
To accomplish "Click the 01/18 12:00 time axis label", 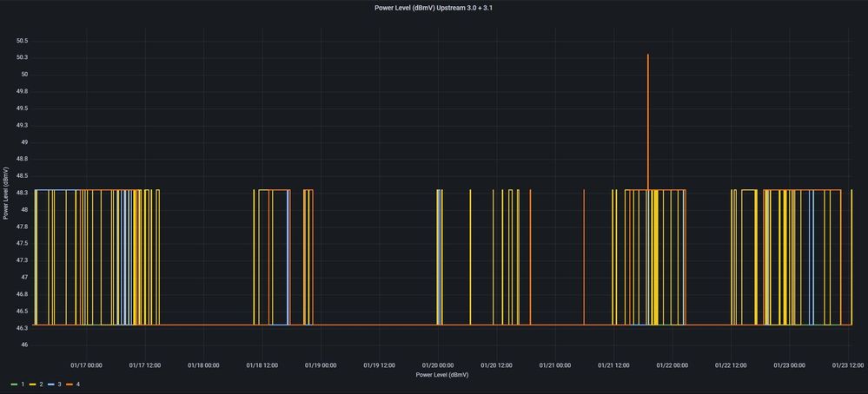I will tap(262, 365).
